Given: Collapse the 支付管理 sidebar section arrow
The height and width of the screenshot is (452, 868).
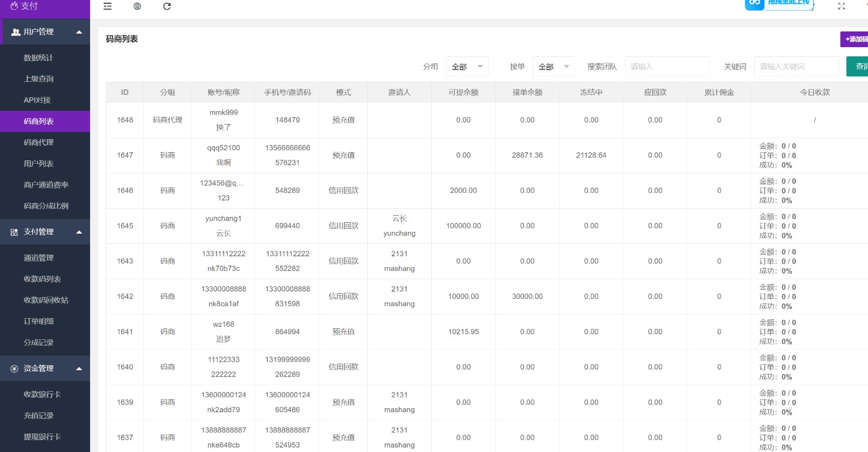Looking at the screenshot, I should pos(79,232).
